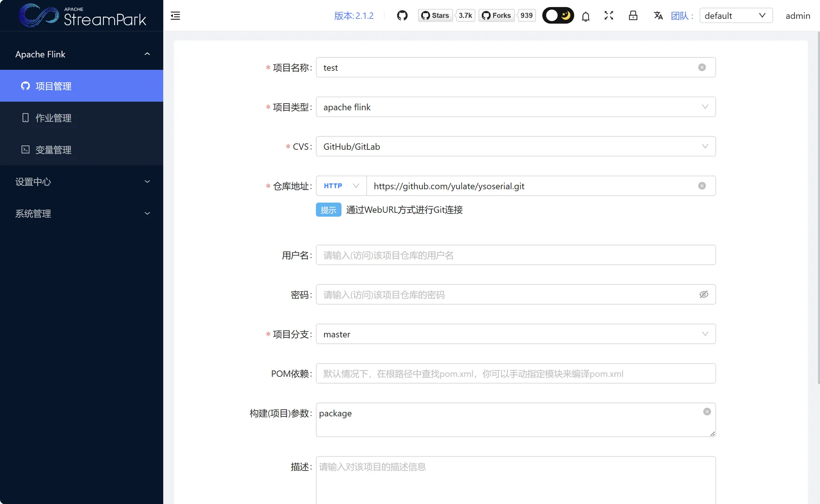The image size is (820, 504).
Task: Click the mobile icon beside 作业管理
Action: (25, 118)
